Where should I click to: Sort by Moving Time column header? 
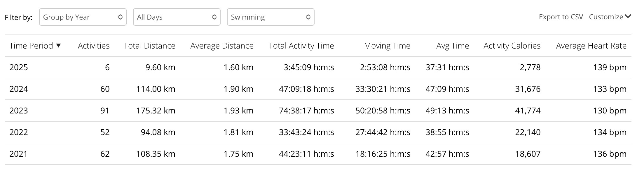(x=387, y=46)
